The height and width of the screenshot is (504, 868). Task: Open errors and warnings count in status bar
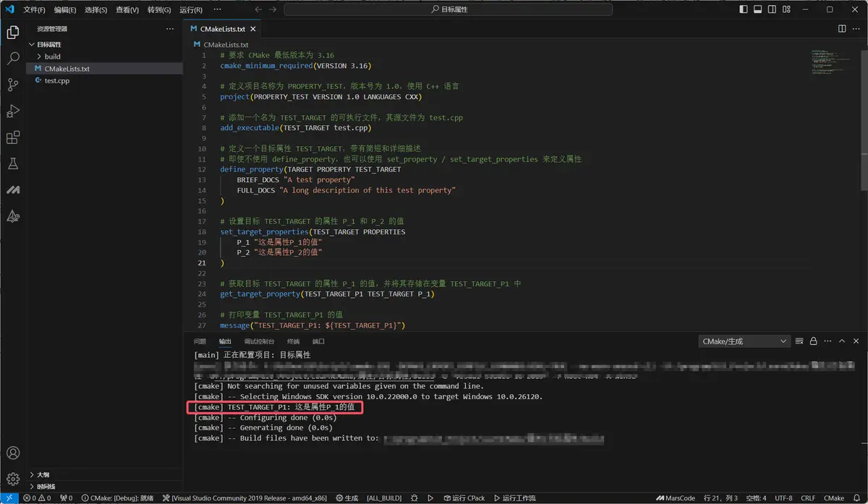click(x=38, y=498)
